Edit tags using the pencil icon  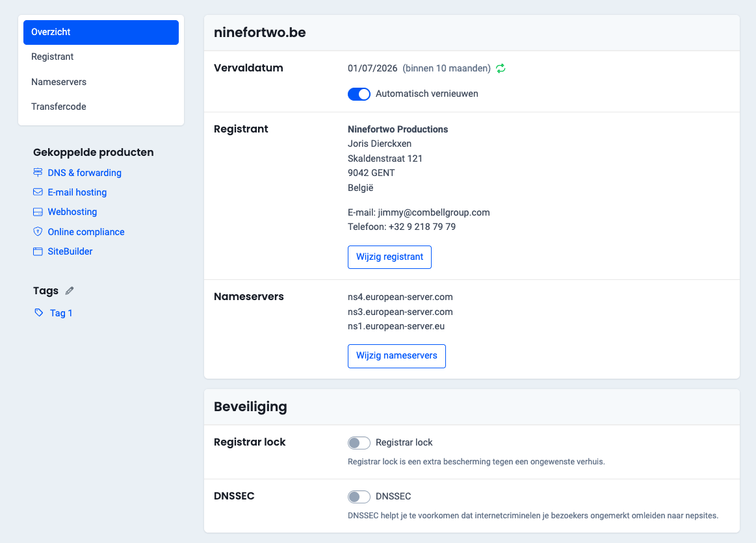click(x=69, y=290)
